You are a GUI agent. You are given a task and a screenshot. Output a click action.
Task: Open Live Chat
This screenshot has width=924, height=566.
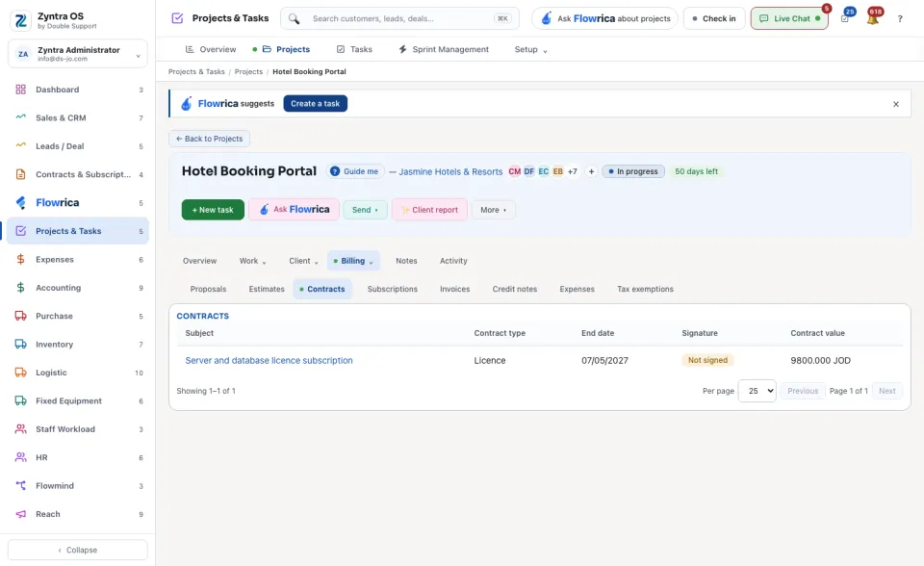point(789,19)
